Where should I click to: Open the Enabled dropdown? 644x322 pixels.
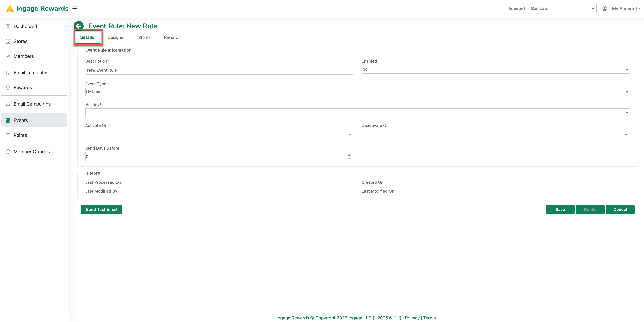[496, 69]
